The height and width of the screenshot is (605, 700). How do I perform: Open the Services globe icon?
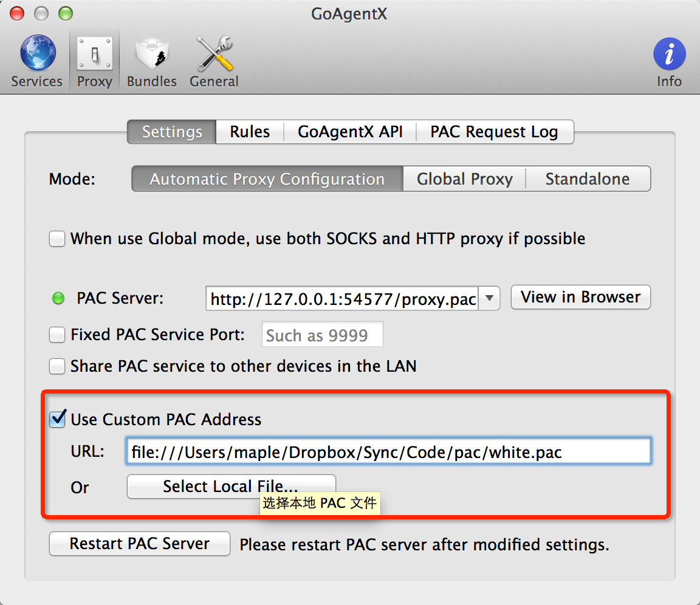click(x=37, y=53)
